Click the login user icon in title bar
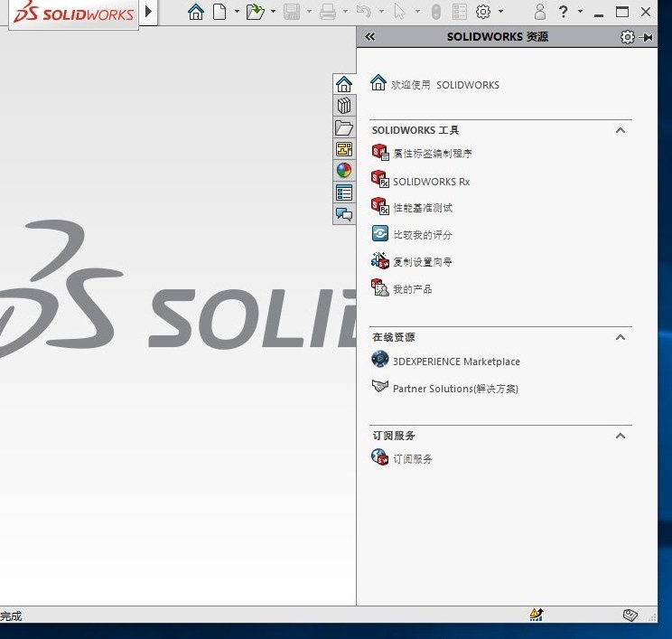Screen dimensions: 672x639 tap(540, 12)
